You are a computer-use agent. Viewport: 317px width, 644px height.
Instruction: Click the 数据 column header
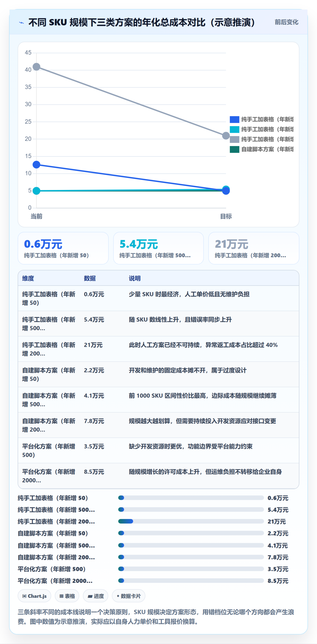point(90,278)
